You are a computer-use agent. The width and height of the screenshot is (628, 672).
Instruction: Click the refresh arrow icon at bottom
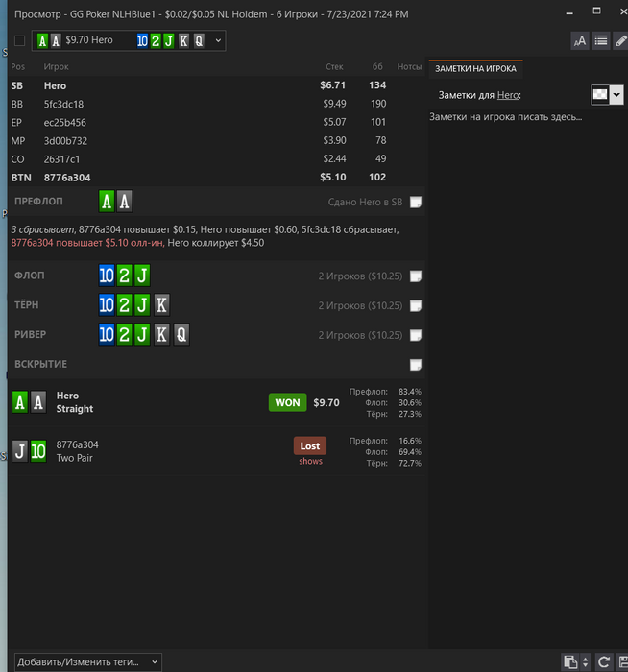(604, 661)
